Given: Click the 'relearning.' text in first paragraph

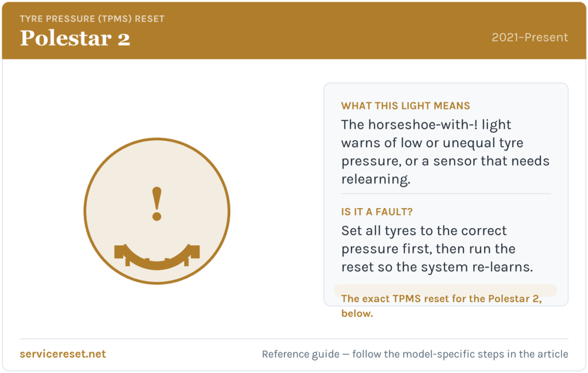Looking at the screenshot, I should (x=376, y=179).
